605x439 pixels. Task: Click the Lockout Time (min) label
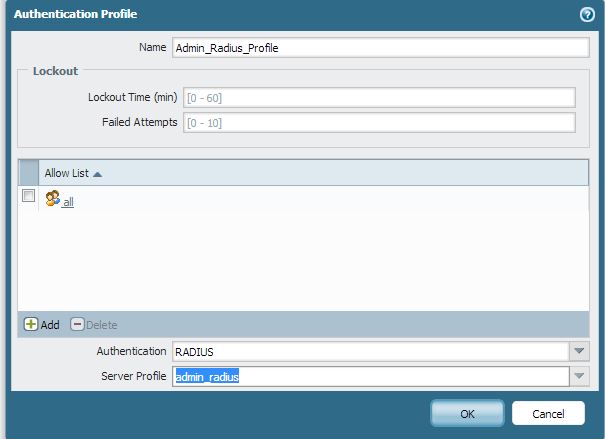[x=133, y=97]
